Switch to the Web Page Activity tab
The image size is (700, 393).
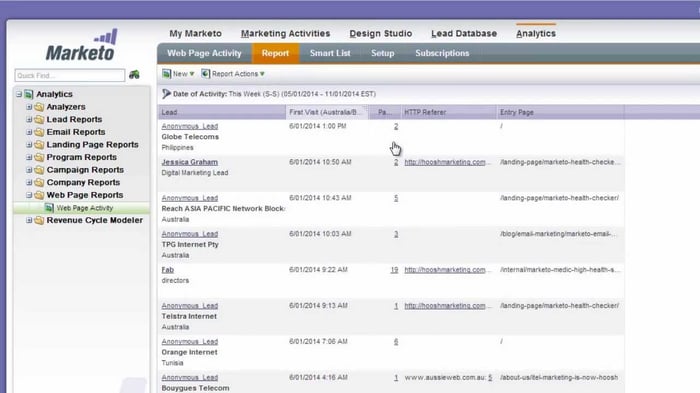(x=204, y=53)
